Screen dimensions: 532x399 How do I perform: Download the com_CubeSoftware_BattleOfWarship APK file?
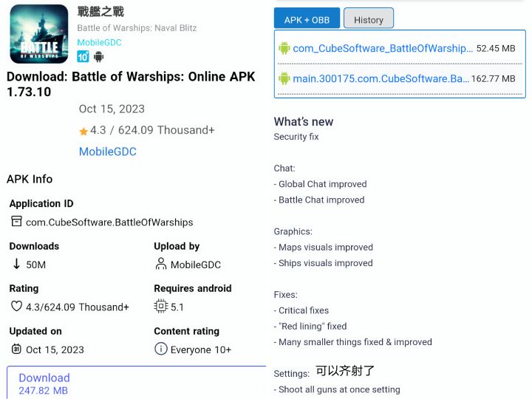pos(382,49)
